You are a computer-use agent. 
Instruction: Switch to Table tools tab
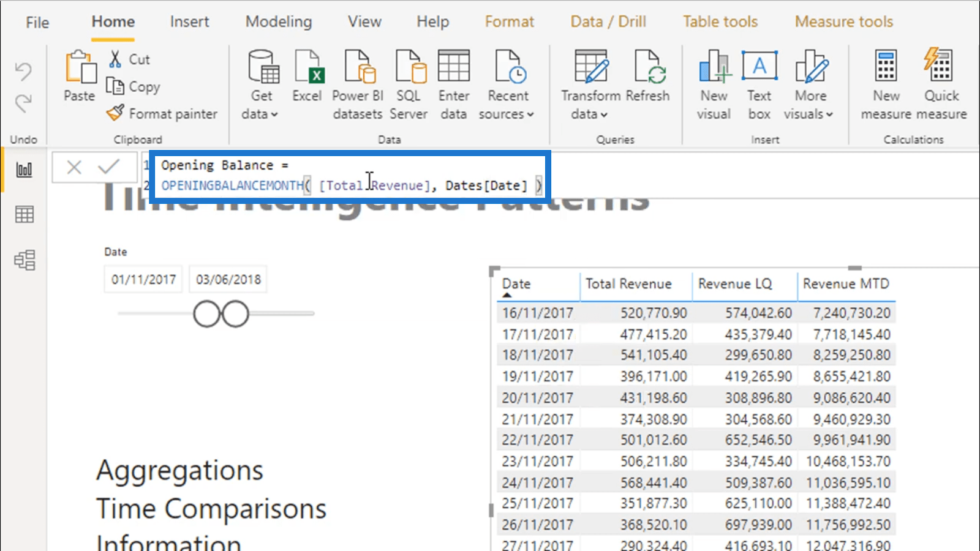720,21
